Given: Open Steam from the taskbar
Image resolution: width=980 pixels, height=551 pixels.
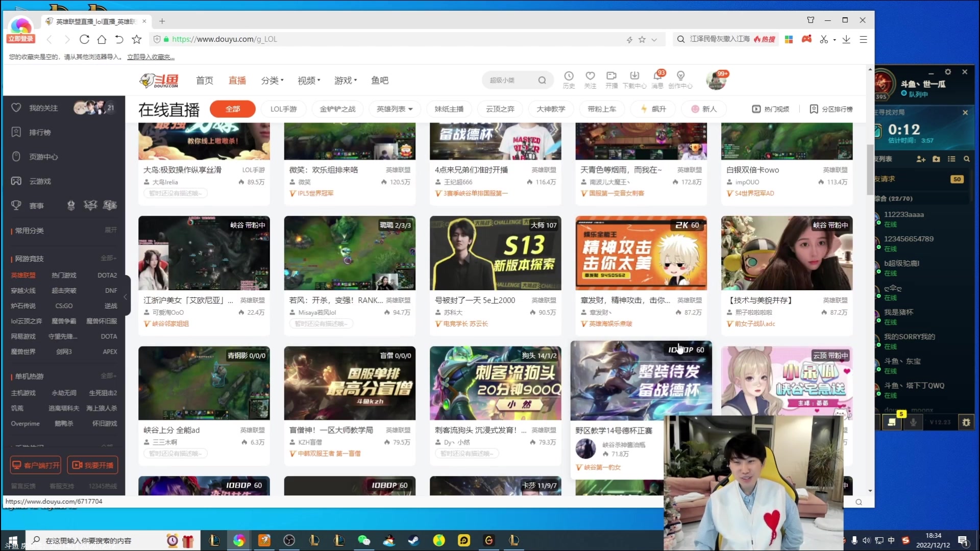Looking at the screenshot, I should (x=413, y=540).
